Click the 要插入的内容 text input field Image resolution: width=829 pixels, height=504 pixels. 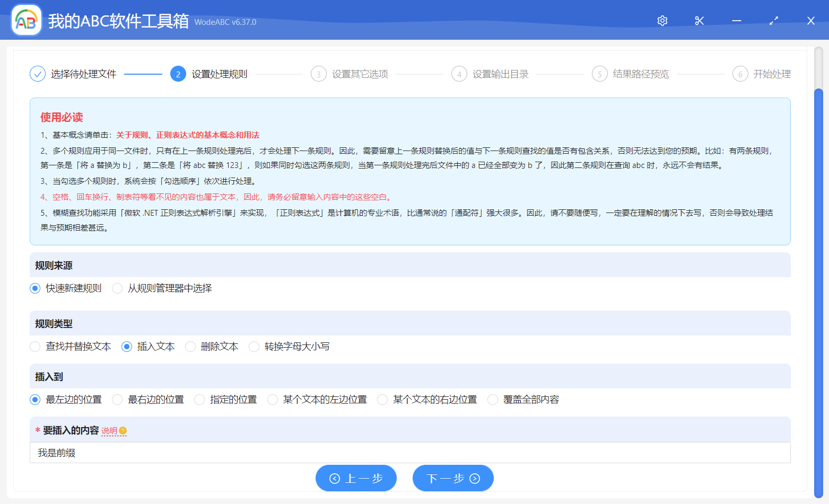pyautogui.click(x=409, y=453)
